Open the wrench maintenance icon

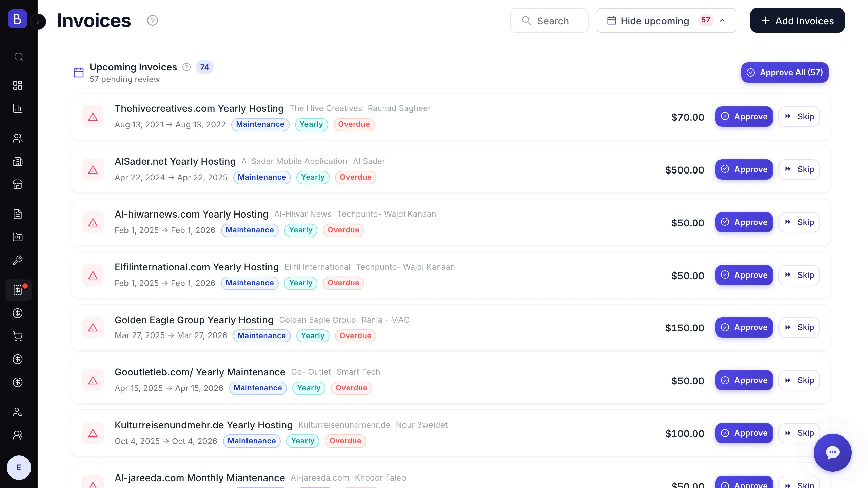tap(18, 260)
